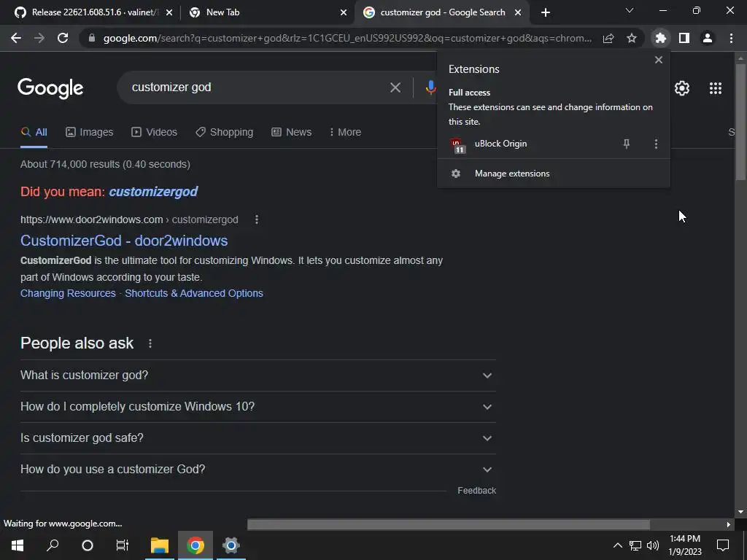Open the Changing Resources sitelink
The height and width of the screenshot is (560, 747).
coord(68,293)
